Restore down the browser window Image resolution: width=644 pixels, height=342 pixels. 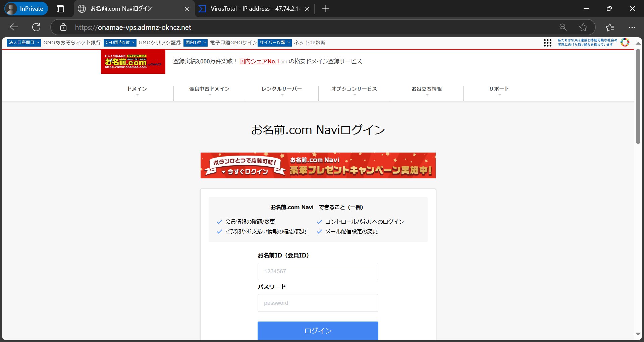tap(609, 9)
